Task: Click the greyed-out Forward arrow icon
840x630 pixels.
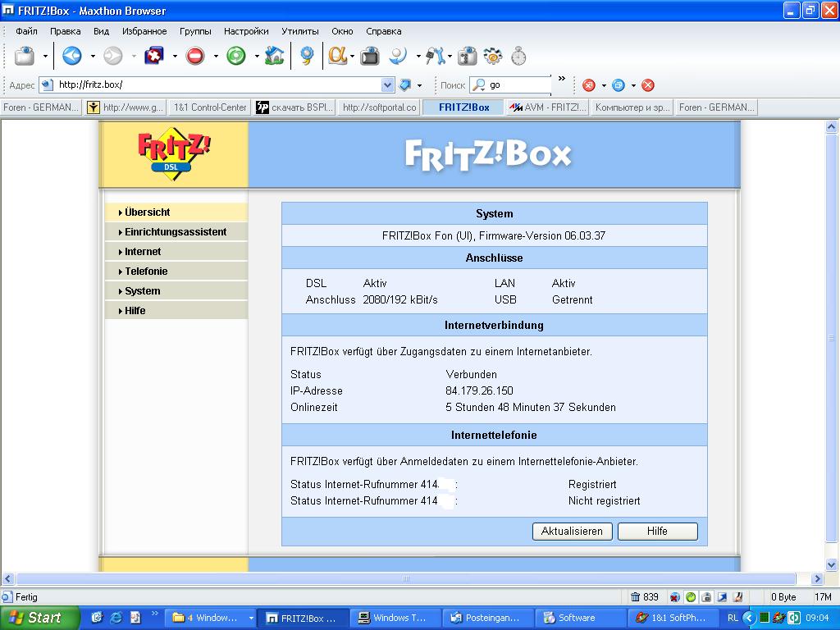Action: pyautogui.click(x=112, y=56)
